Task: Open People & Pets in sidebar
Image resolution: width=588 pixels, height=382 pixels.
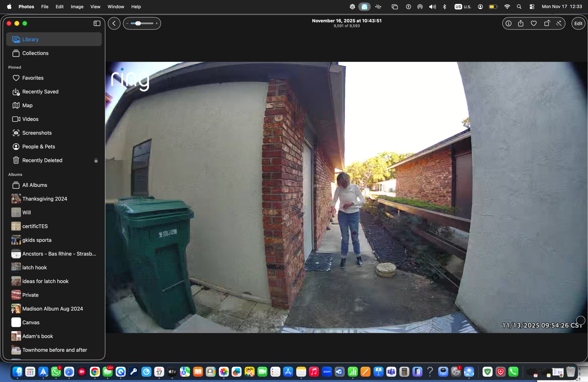Action: [39, 147]
